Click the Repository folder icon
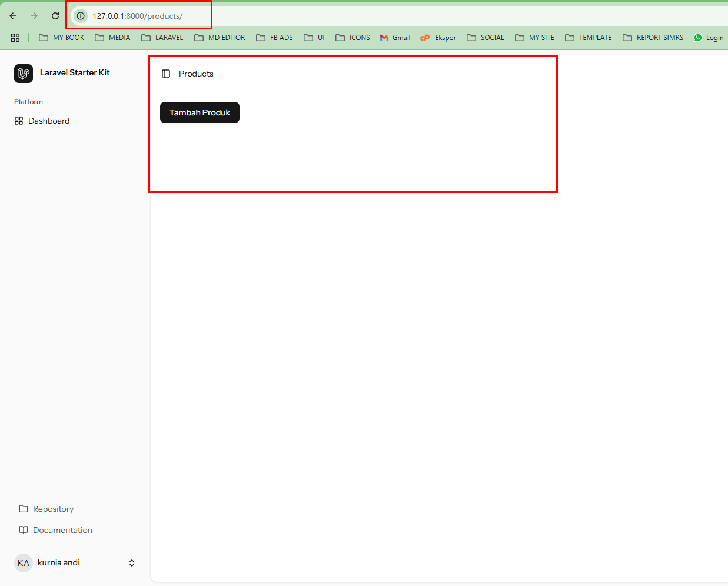728x586 pixels. [23, 509]
